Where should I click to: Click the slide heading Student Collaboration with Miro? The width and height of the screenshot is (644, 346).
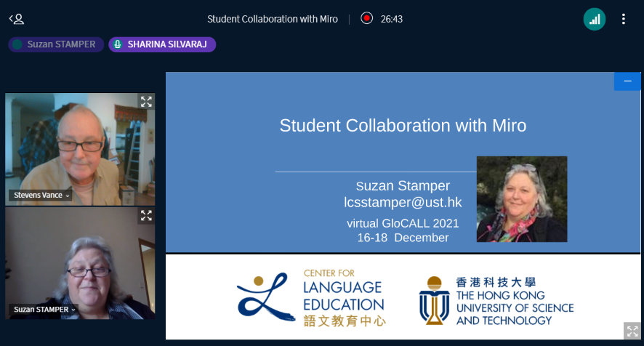pyautogui.click(x=403, y=125)
